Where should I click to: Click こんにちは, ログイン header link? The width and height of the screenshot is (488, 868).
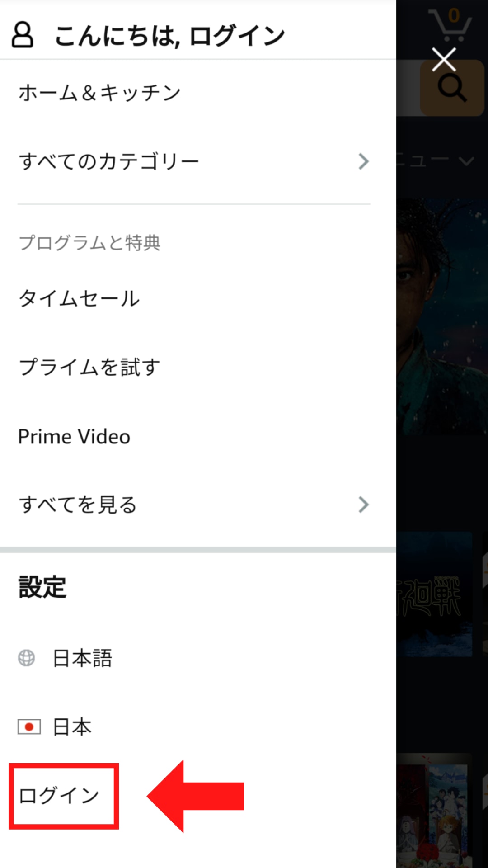click(170, 36)
